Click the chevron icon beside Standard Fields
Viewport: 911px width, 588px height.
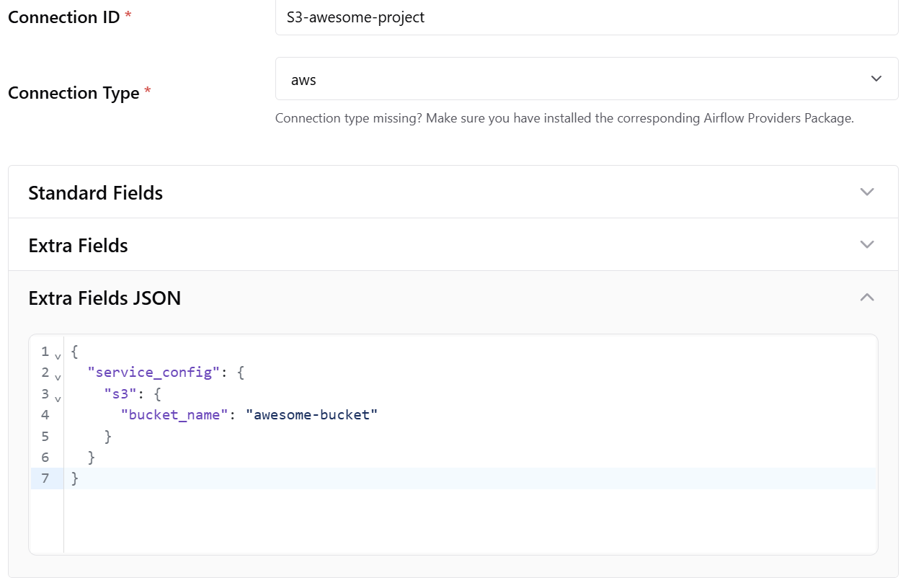point(867,192)
